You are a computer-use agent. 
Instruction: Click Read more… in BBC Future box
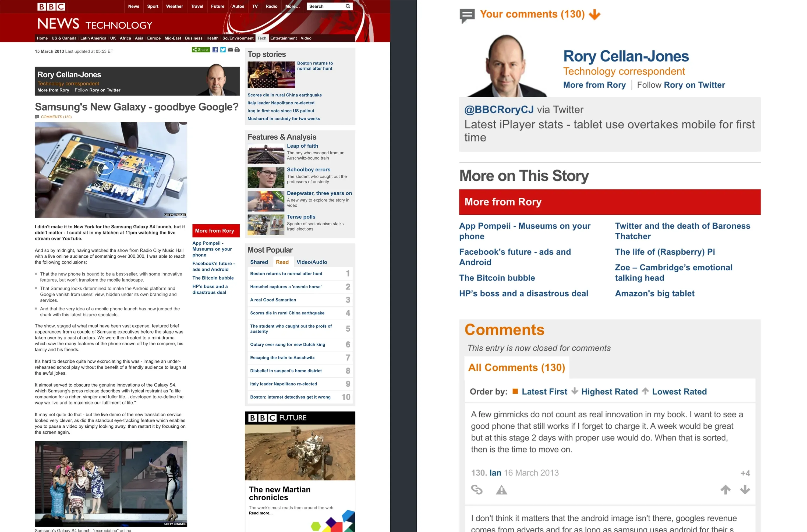pyautogui.click(x=260, y=513)
